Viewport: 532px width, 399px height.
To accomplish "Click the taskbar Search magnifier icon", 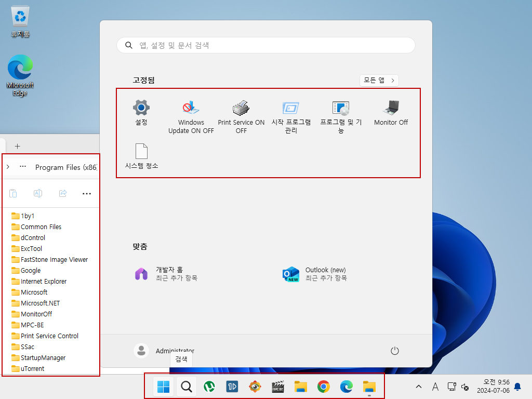I will click(x=187, y=387).
